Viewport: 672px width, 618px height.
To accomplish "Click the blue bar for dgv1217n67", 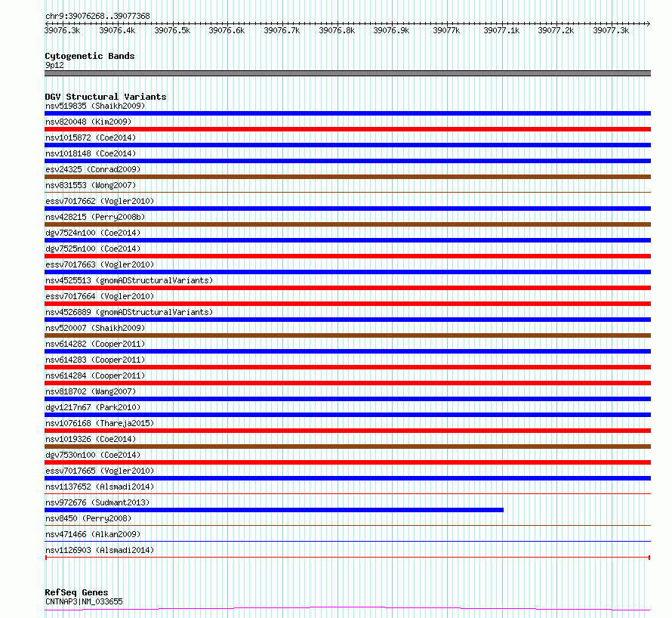I will click(347, 415).
